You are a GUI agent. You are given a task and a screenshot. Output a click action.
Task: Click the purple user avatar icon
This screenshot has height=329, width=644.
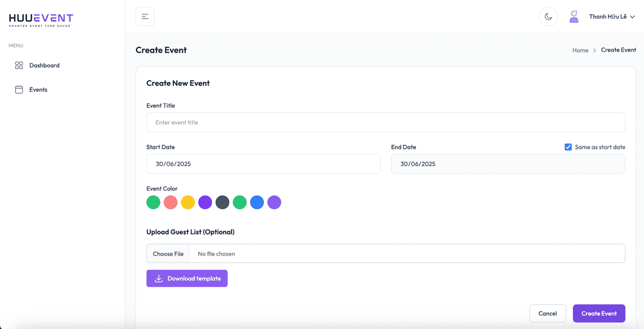pyautogui.click(x=574, y=16)
